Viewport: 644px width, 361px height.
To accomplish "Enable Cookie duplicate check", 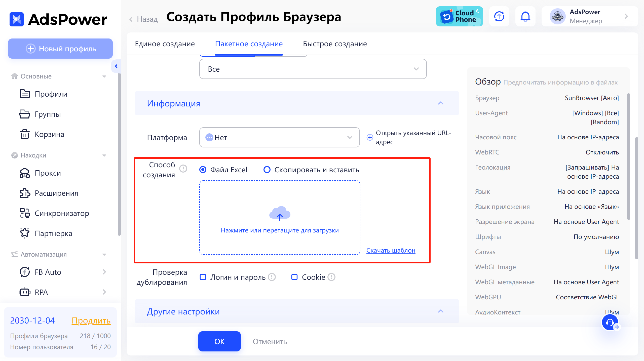I will (294, 277).
